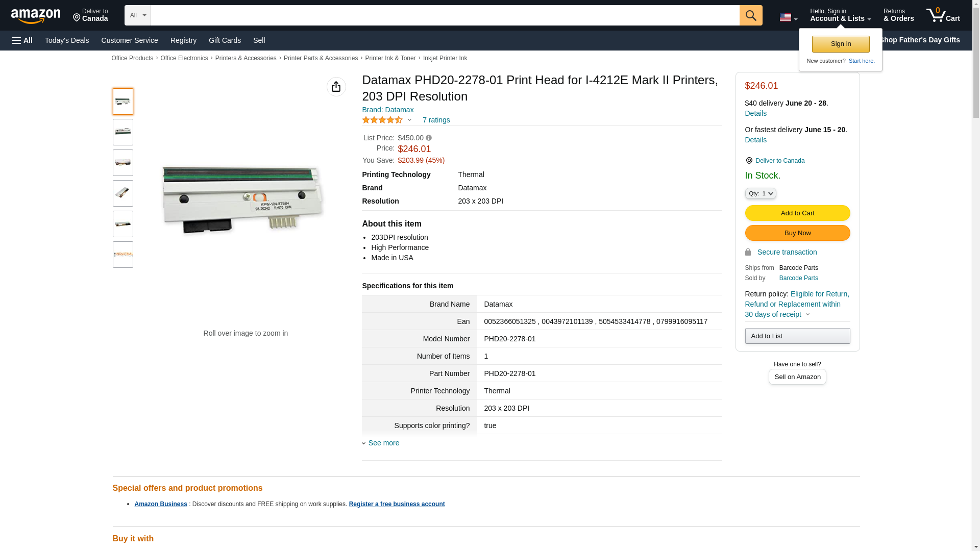The image size is (980, 551).
Task: Open the 7 ratings link
Action: [436, 120]
